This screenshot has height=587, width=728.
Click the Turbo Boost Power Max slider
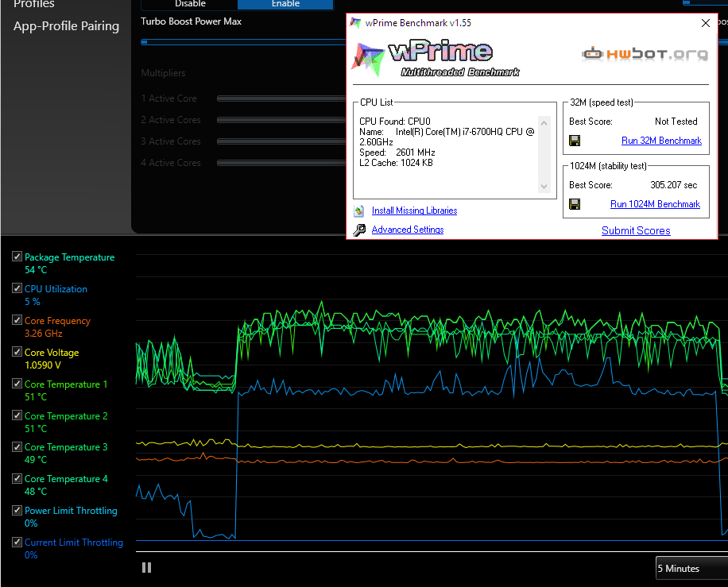click(244, 42)
